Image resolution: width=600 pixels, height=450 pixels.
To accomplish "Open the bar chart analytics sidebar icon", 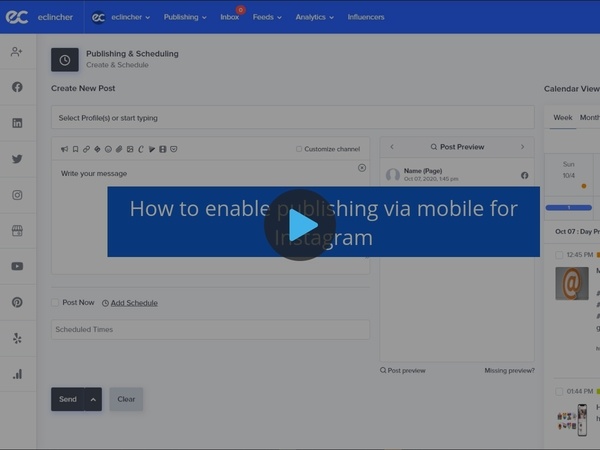I will 17,374.
